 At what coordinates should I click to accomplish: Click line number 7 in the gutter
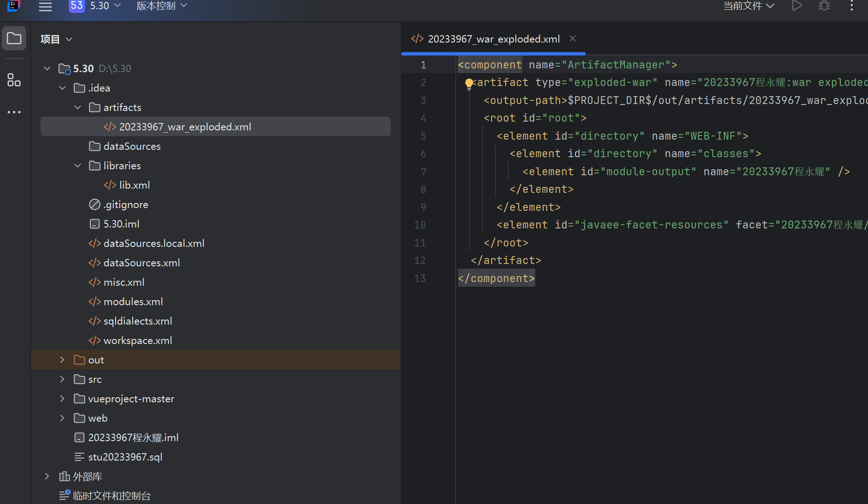423,172
